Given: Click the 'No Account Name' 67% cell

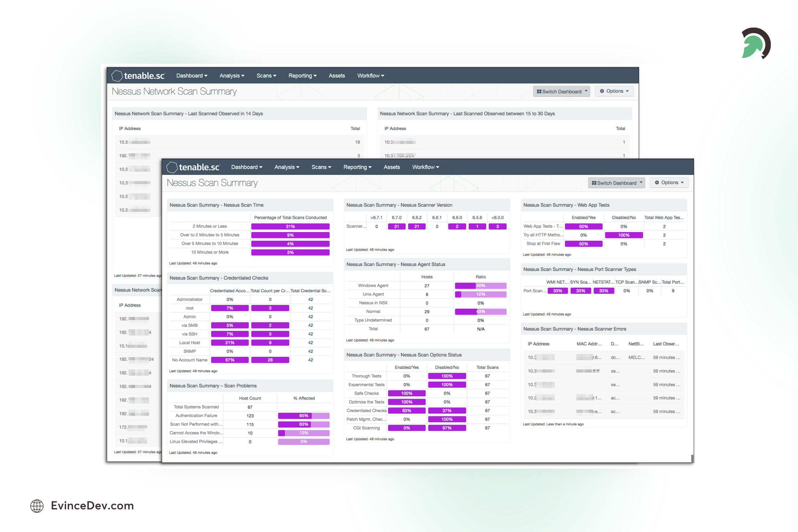Looking at the screenshot, I should coord(230,360).
